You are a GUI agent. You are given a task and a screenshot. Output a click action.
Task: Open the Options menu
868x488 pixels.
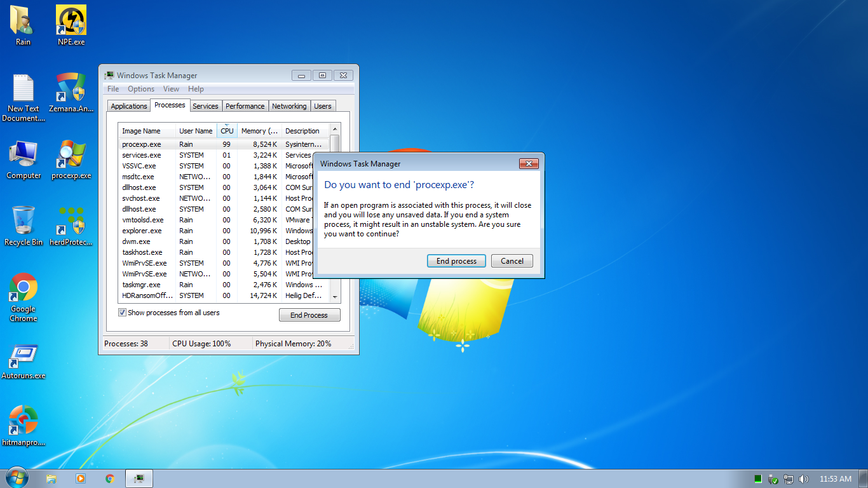coord(141,89)
